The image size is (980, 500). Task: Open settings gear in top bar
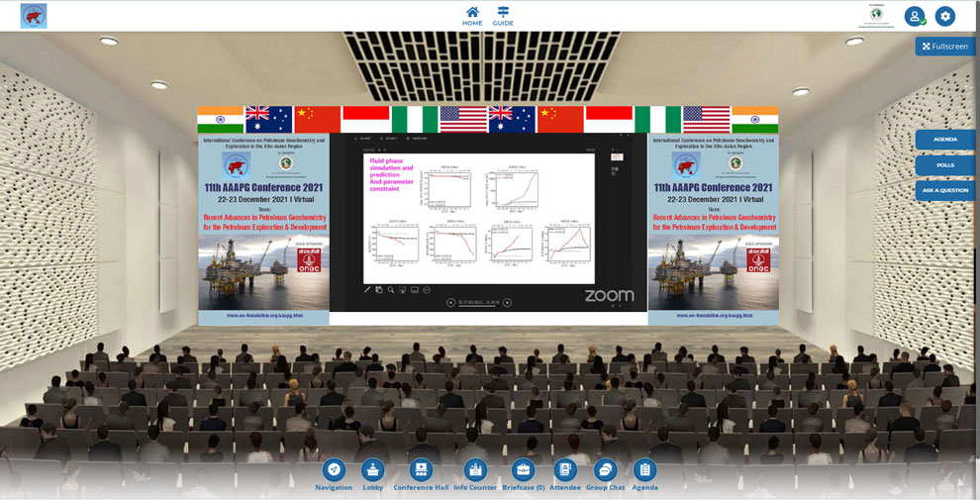[x=945, y=16]
